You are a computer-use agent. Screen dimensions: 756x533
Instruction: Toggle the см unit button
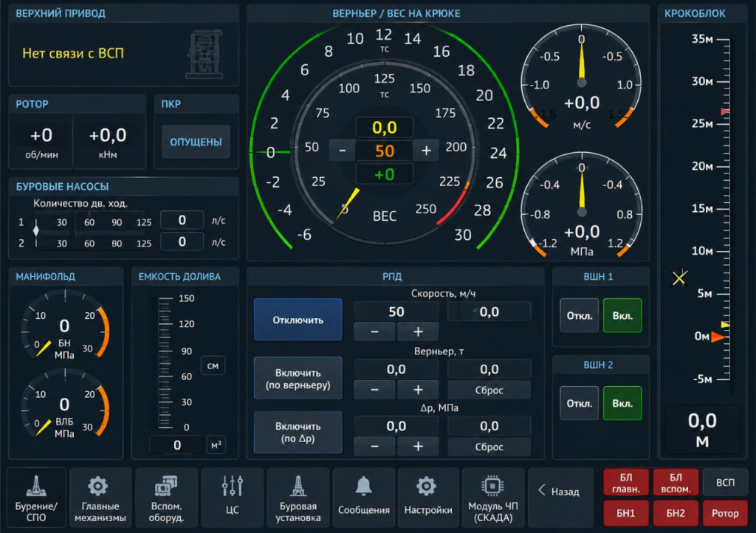pos(213,365)
